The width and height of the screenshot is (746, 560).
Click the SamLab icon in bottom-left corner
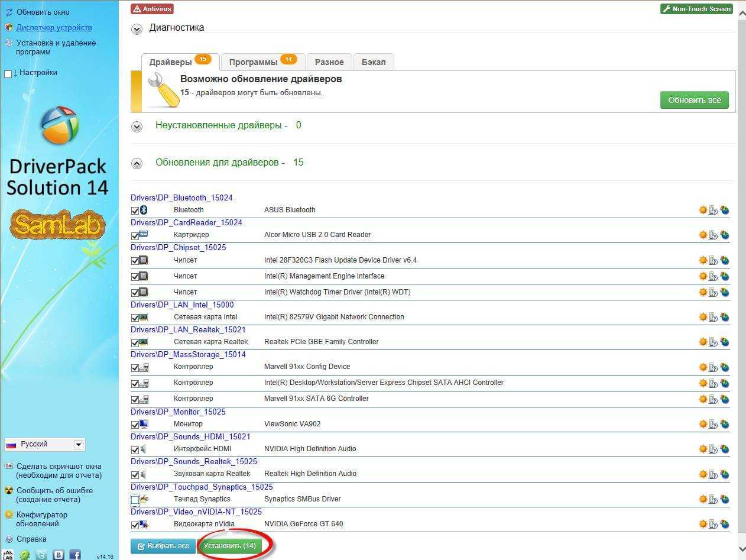tap(8, 555)
